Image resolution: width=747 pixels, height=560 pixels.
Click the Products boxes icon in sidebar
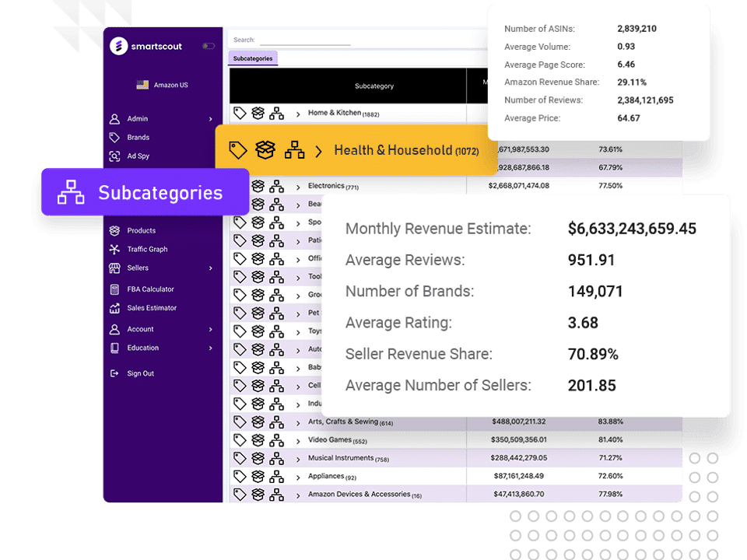(x=114, y=231)
